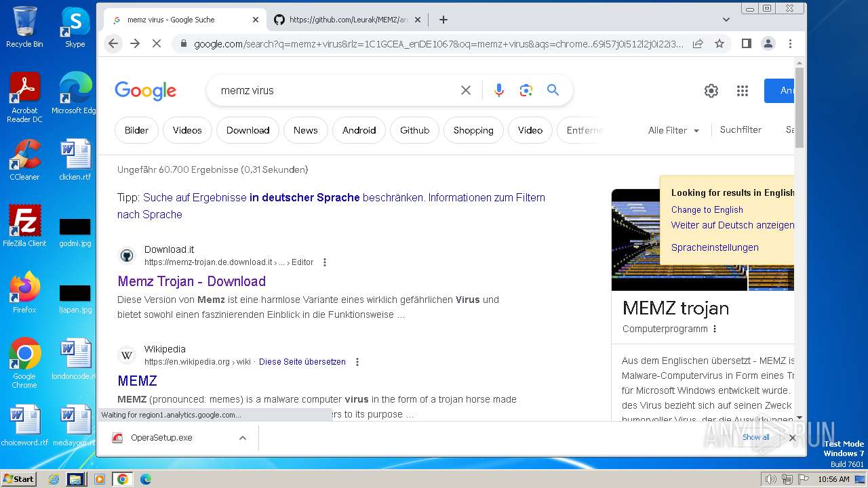Open the Recycle Bin on desktop
The width and height of the screenshot is (868, 488).
24,27
